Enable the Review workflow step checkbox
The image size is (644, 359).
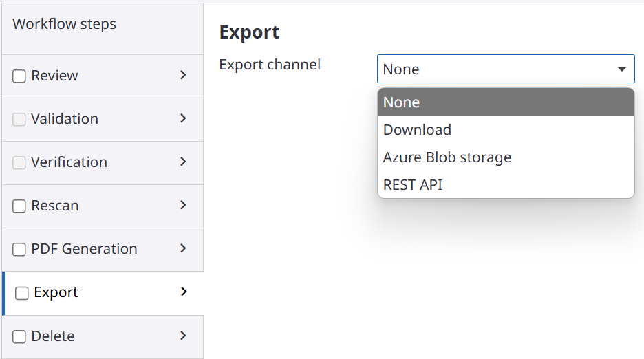(19, 76)
